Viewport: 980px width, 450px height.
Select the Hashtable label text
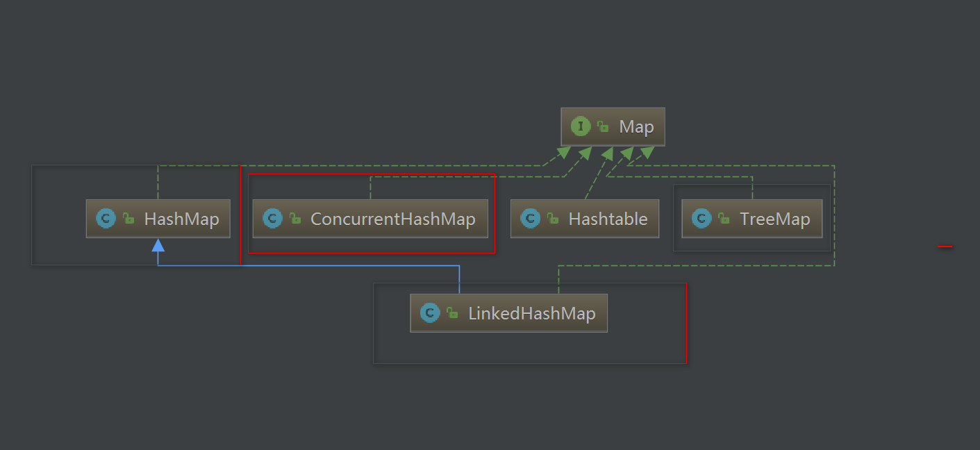[608, 219]
